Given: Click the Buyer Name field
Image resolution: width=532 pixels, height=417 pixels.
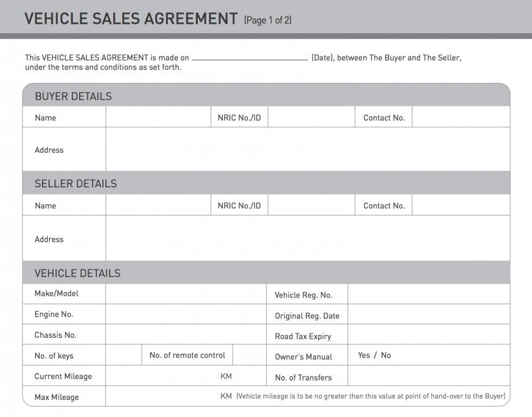Looking at the screenshot, I should 158,117.
